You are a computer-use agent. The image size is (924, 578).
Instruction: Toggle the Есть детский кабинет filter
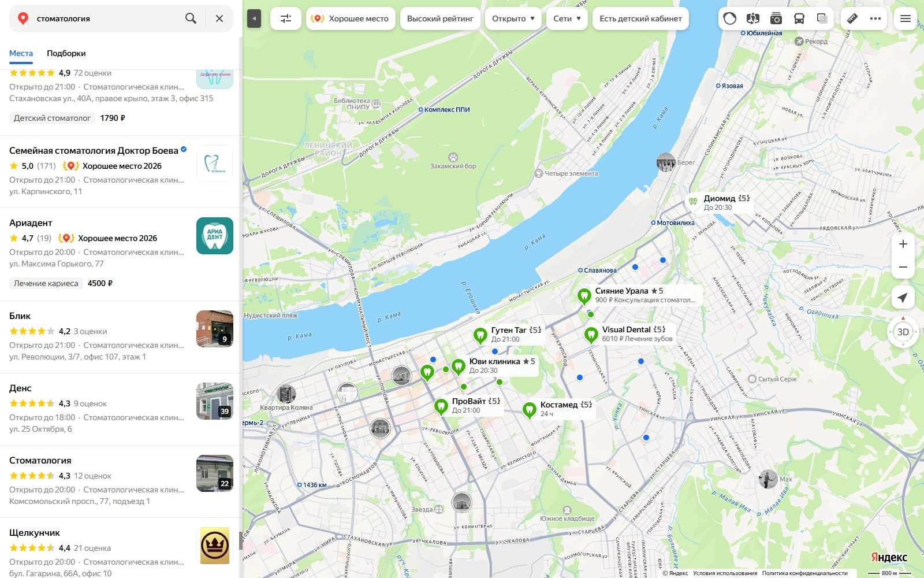coord(640,18)
